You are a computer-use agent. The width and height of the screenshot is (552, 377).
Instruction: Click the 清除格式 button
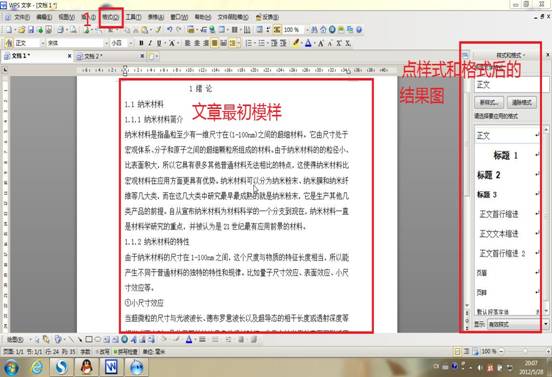(521, 103)
